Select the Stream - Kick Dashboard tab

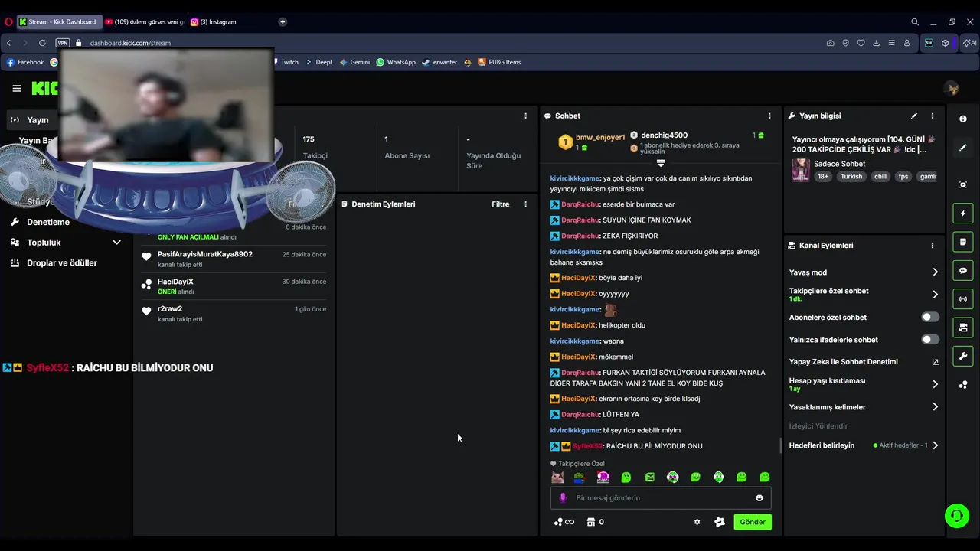pyautogui.click(x=58, y=21)
